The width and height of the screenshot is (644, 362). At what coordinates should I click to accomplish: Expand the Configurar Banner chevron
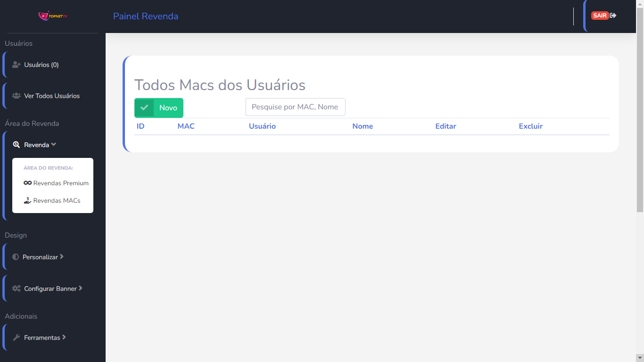(81, 288)
